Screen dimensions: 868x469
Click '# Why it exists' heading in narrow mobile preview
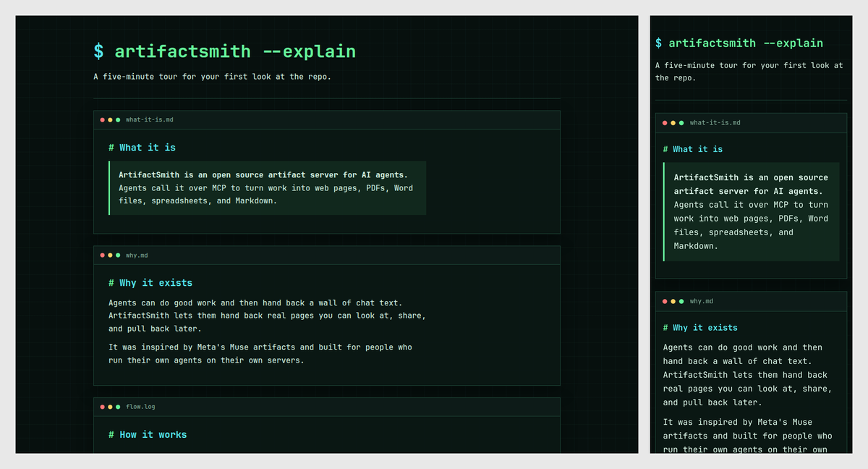click(700, 328)
